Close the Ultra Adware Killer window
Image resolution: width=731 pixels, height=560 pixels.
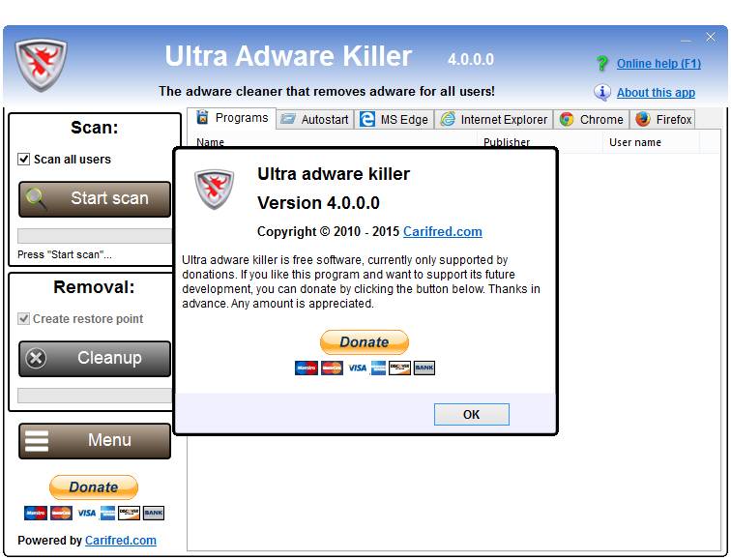click(711, 38)
